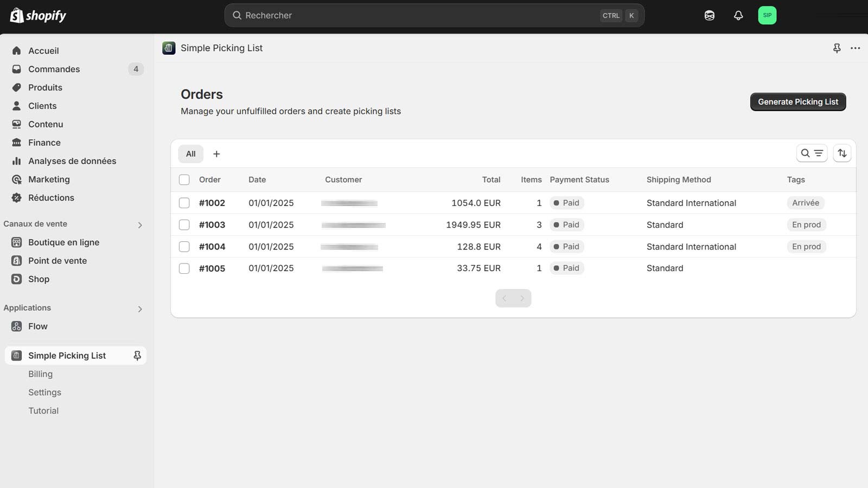Viewport: 868px width, 488px height.
Task: Click the search and filter orders icon
Action: tap(812, 153)
